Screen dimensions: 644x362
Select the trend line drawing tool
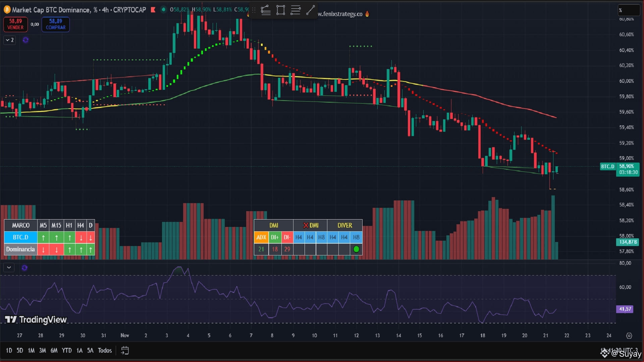(310, 10)
